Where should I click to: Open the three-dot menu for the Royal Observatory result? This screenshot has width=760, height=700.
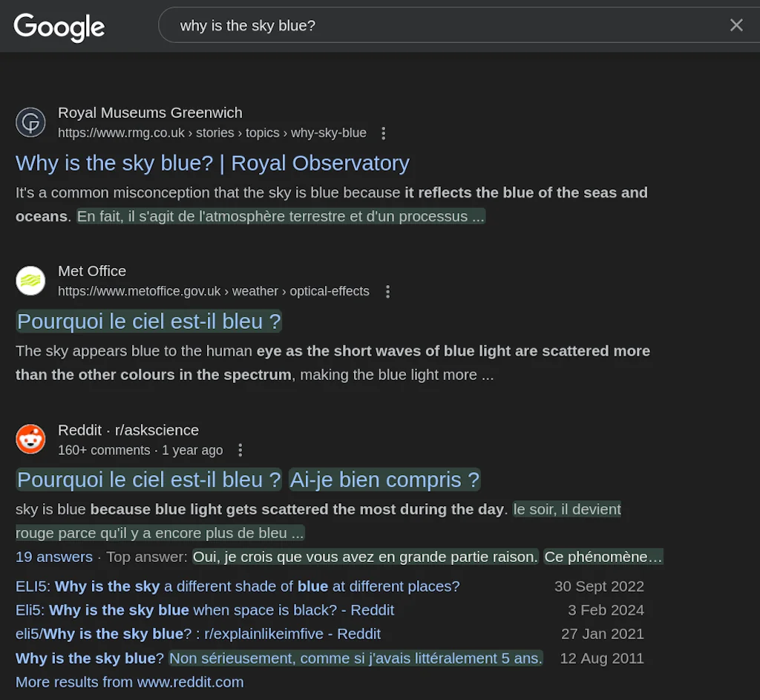coord(384,133)
